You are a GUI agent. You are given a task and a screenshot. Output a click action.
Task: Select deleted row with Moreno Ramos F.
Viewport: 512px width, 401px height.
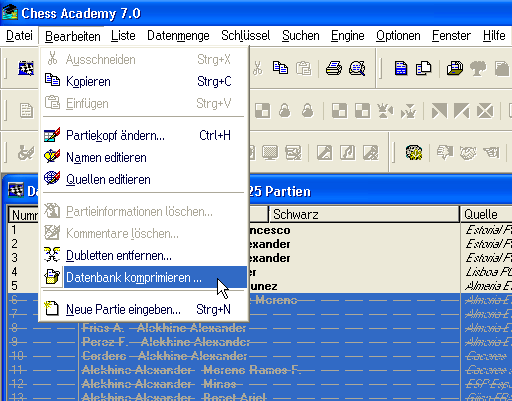click(x=259, y=370)
